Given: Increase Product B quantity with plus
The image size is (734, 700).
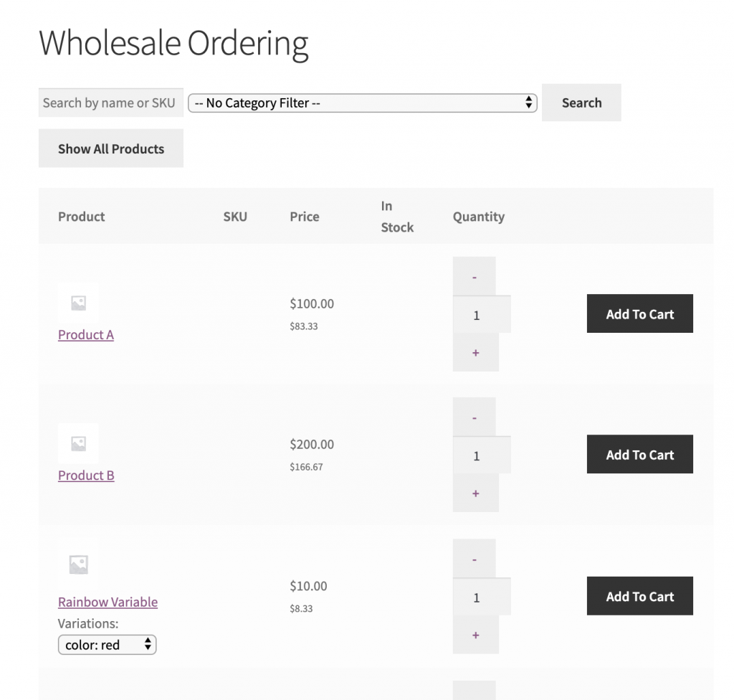Looking at the screenshot, I should coord(475,493).
